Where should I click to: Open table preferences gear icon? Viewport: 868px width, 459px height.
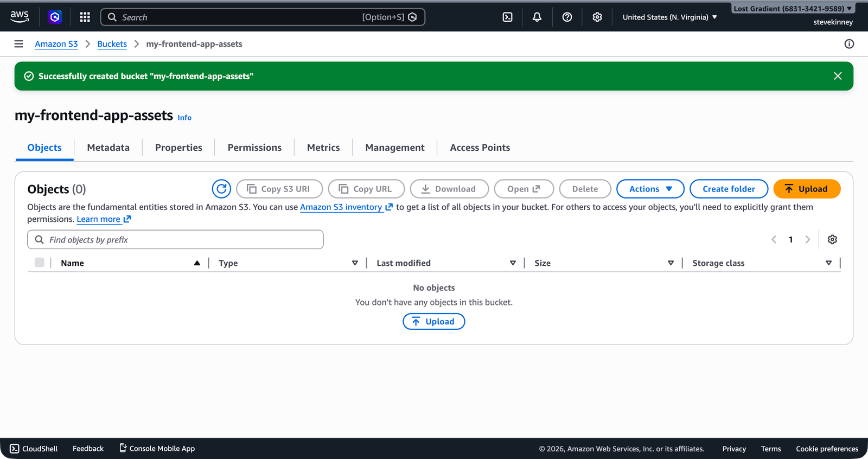pos(832,239)
